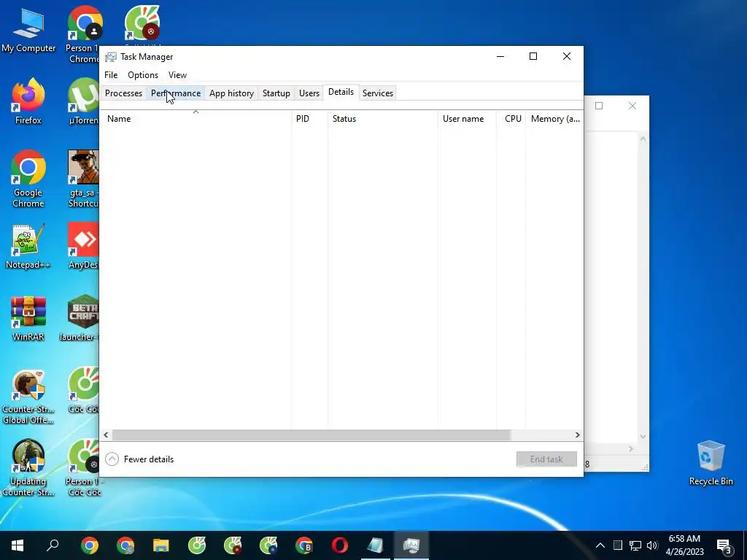This screenshot has height=560, width=747.
Task: Sort by the CPU column header
Action: pos(511,119)
